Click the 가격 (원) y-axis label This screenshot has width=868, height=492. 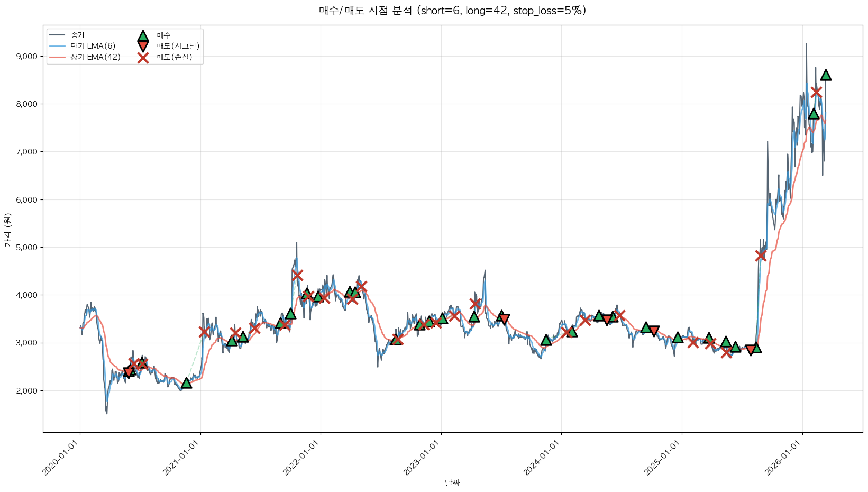tap(7, 230)
